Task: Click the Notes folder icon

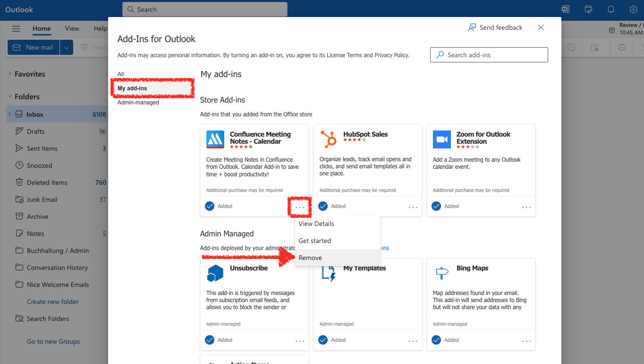Action: pyautogui.click(x=19, y=234)
